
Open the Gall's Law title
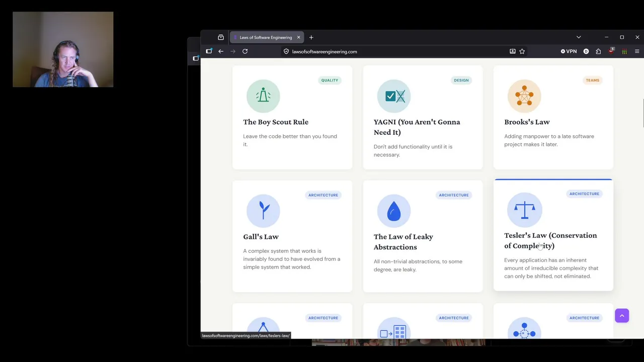(261, 236)
